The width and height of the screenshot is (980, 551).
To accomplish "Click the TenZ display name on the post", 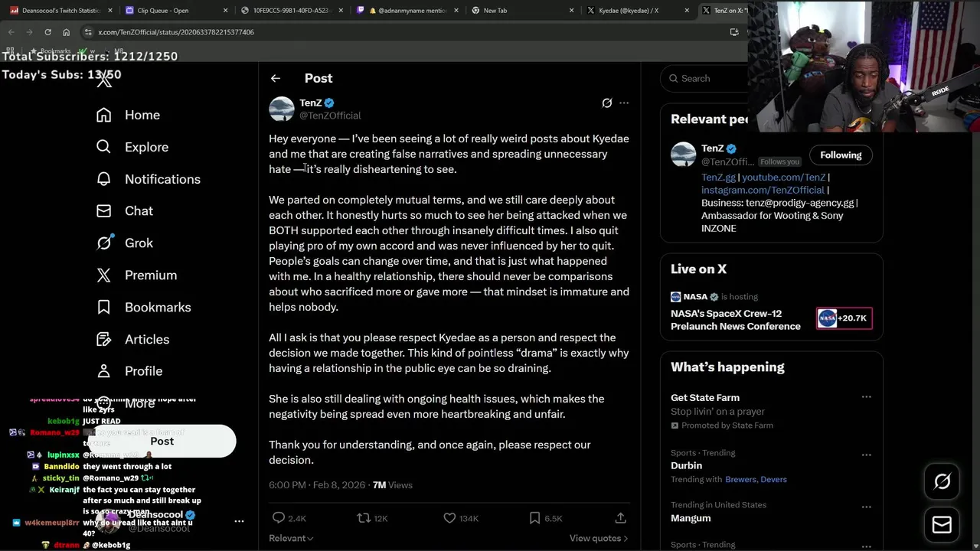I will 310,103.
